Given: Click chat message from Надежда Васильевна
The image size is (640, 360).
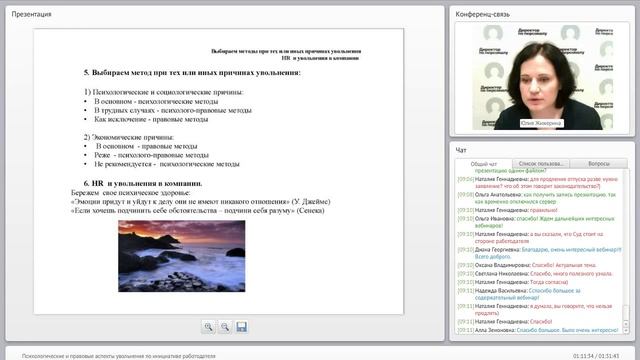Looking at the screenshot, I should (x=519, y=294).
